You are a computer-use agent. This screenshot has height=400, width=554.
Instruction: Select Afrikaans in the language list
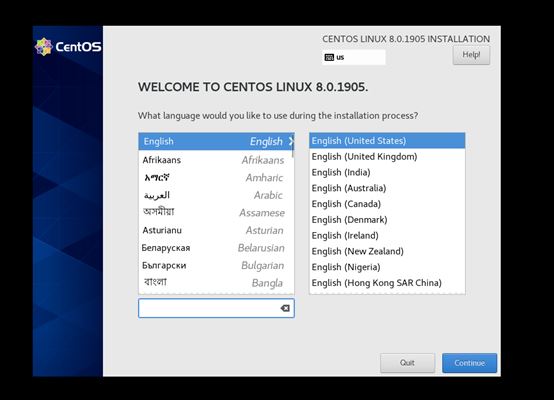216,160
